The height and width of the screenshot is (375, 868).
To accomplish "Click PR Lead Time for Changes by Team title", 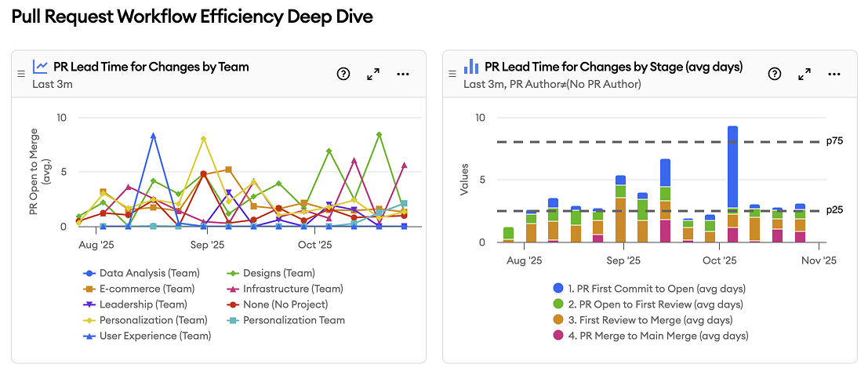I will coord(151,67).
